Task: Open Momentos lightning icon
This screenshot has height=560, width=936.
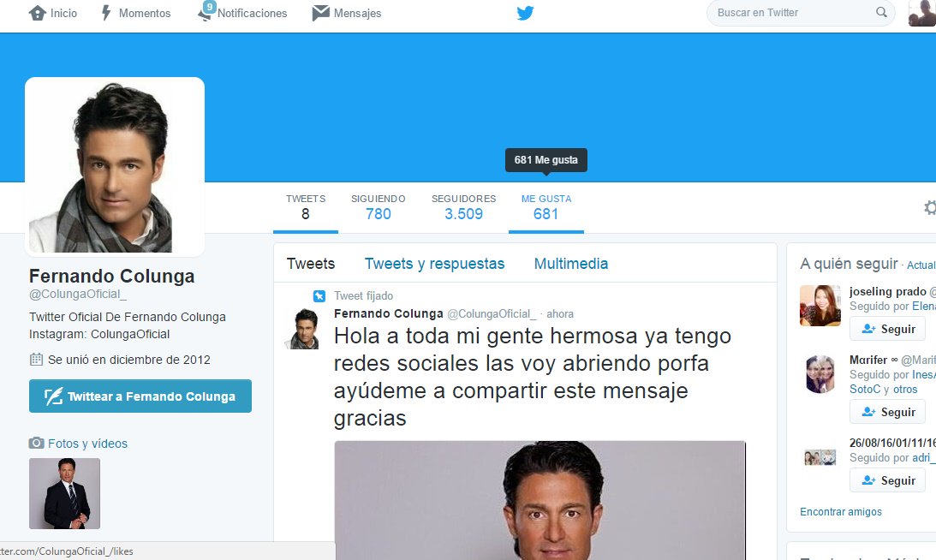Action: 106,13
